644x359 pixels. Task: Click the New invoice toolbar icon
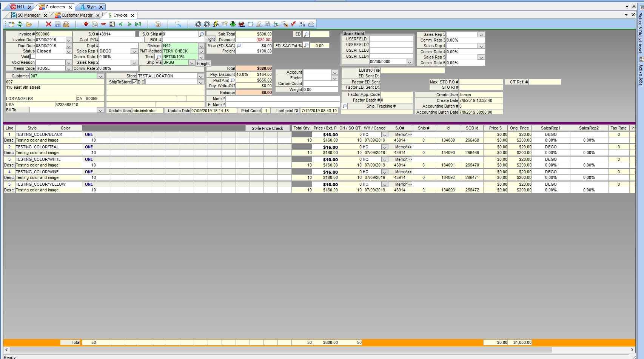(x=11, y=24)
